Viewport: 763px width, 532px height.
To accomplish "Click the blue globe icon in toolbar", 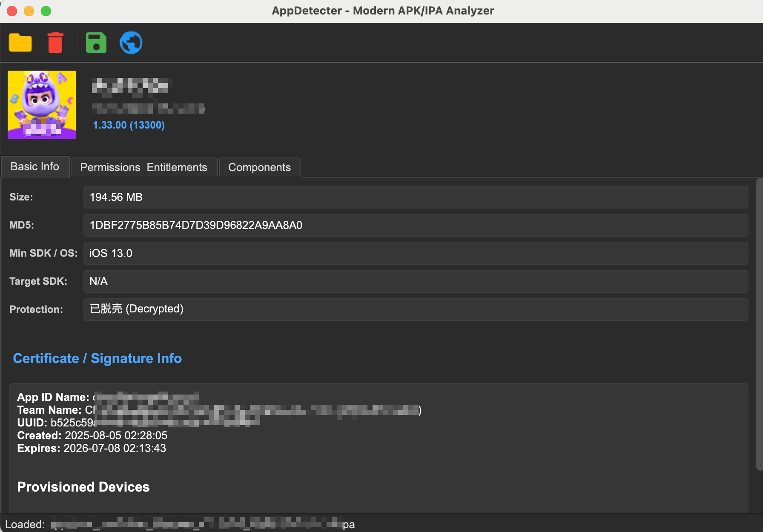I will pyautogui.click(x=131, y=43).
